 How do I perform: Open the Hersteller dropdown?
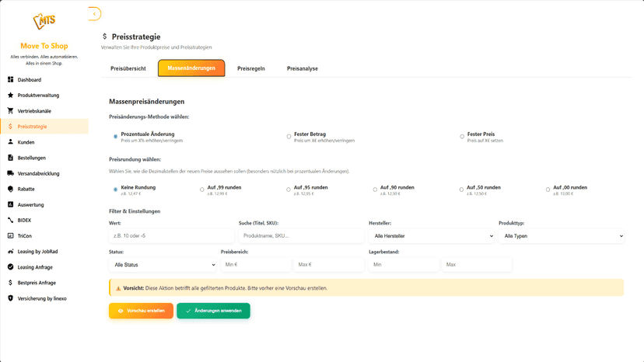pos(431,236)
